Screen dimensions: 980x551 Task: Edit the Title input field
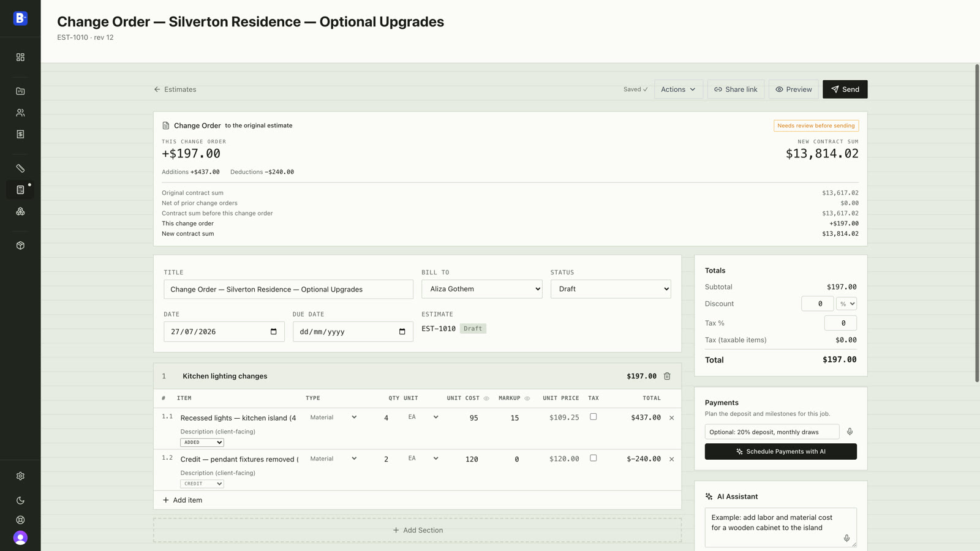pos(288,289)
